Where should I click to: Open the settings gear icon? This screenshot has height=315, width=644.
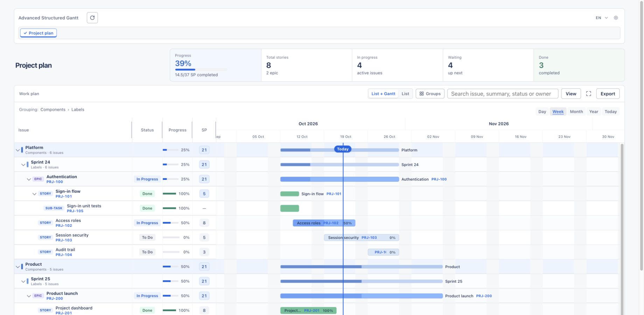[x=616, y=18]
